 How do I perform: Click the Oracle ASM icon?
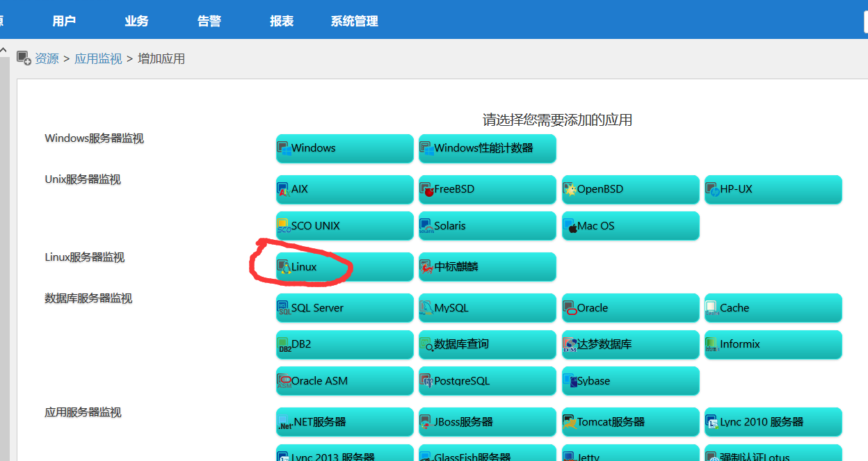[x=284, y=381]
